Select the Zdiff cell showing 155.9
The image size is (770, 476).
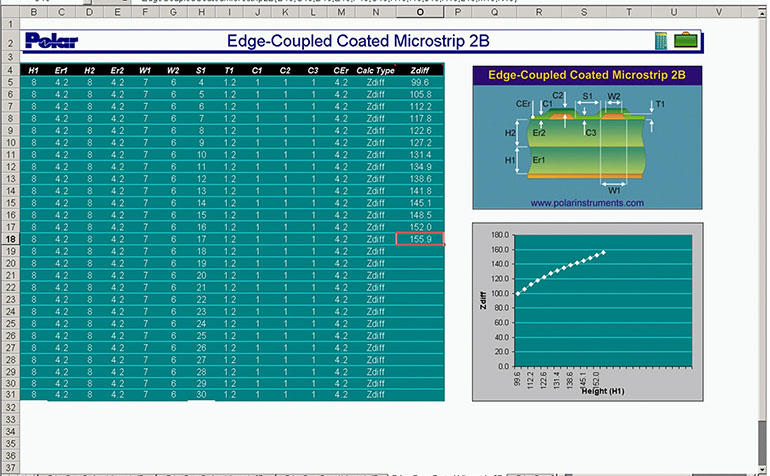tap(420, 239)
